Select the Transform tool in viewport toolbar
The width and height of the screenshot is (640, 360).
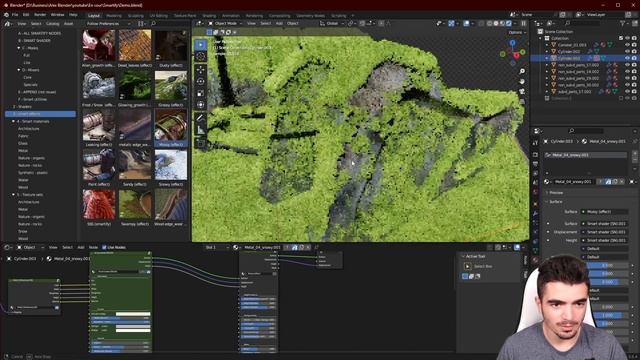pos(200,105)
